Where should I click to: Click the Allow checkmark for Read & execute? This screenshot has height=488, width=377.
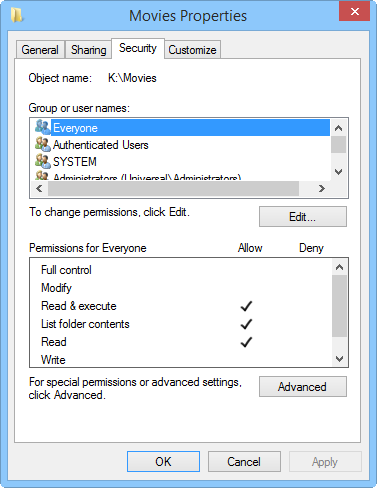point(246,306)
